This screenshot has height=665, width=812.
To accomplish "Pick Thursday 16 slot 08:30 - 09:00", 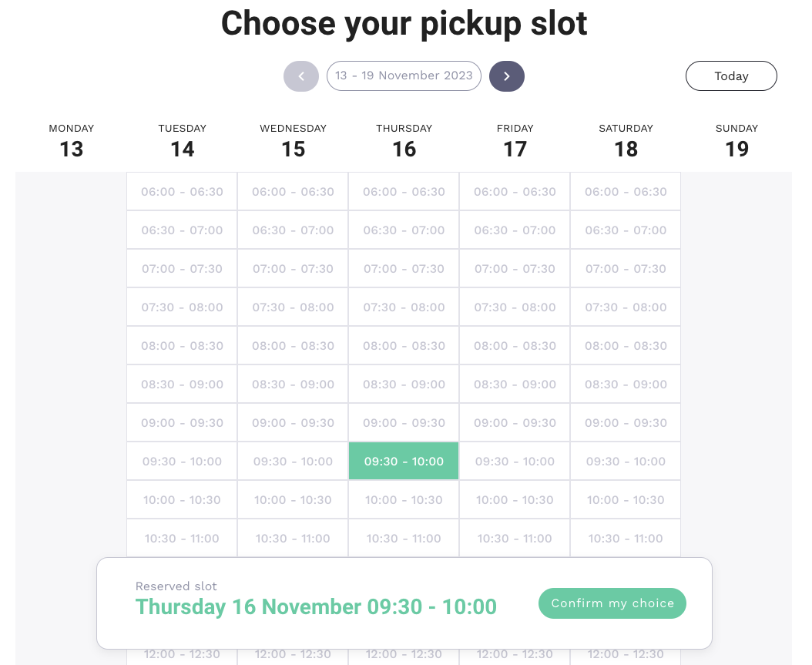I will point(404,385).
